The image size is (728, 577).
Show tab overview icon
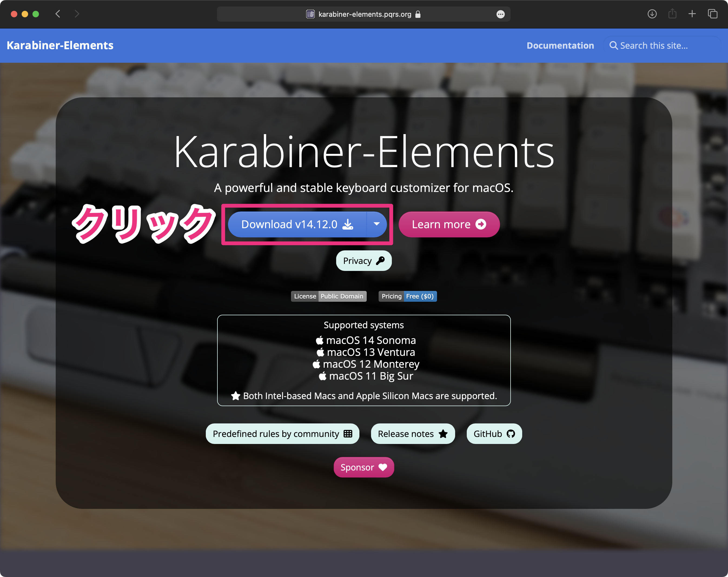(x=713, y=14)
